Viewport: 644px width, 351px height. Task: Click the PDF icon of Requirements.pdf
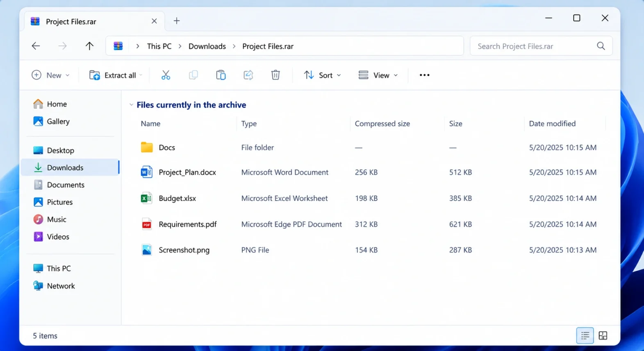146,224
